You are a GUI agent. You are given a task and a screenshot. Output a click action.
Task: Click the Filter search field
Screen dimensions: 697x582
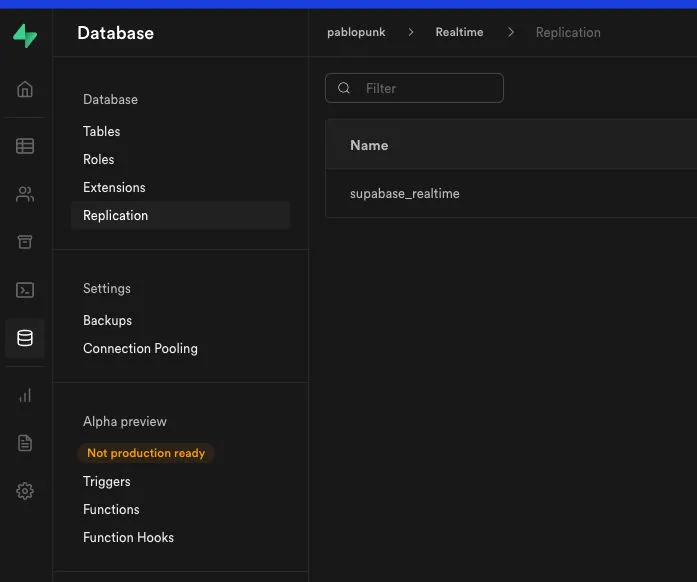(425, 88)
